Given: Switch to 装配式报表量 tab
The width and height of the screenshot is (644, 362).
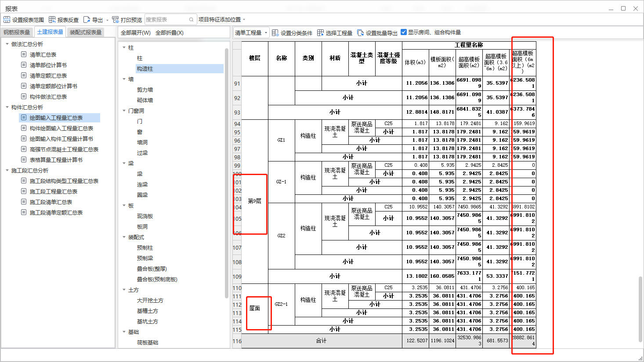Looking at the screenshot, I should (86, 32).
